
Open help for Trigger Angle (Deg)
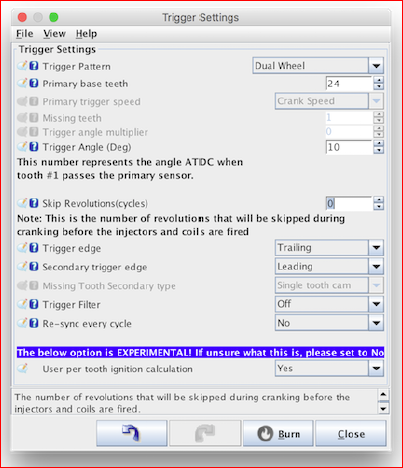pos(34,146)
